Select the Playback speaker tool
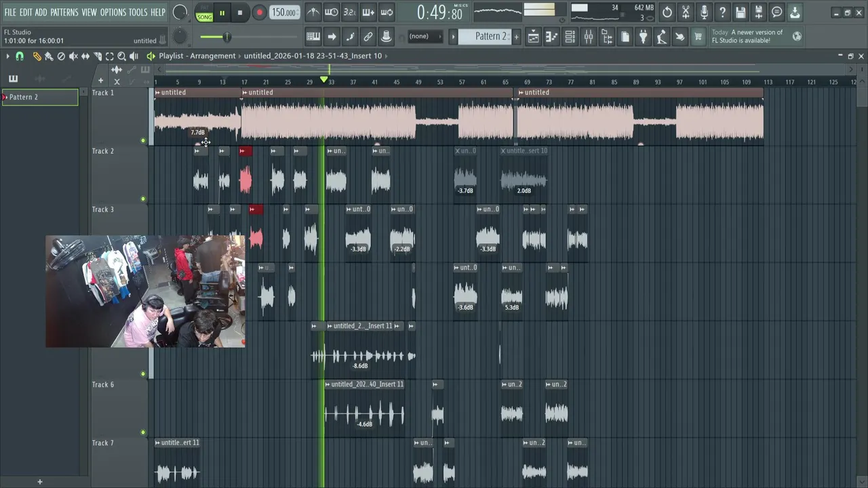Screen dimensions: 868x488 134,56
